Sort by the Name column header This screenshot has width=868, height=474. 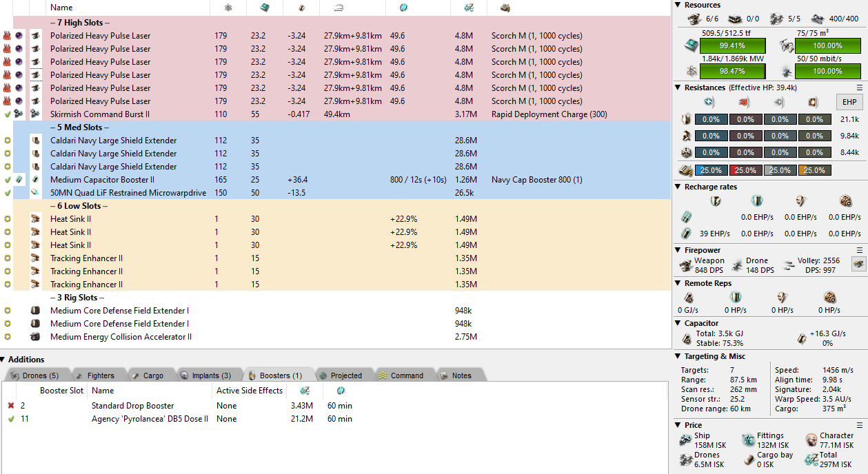tap(61, 8)
